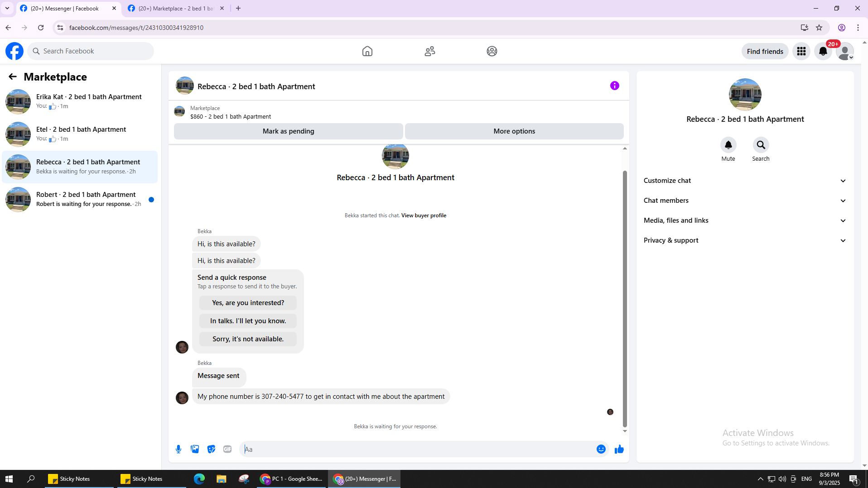This screenshot has width=868, height=488.
Task: Open the Chrome profile icon
Action: 842,28
